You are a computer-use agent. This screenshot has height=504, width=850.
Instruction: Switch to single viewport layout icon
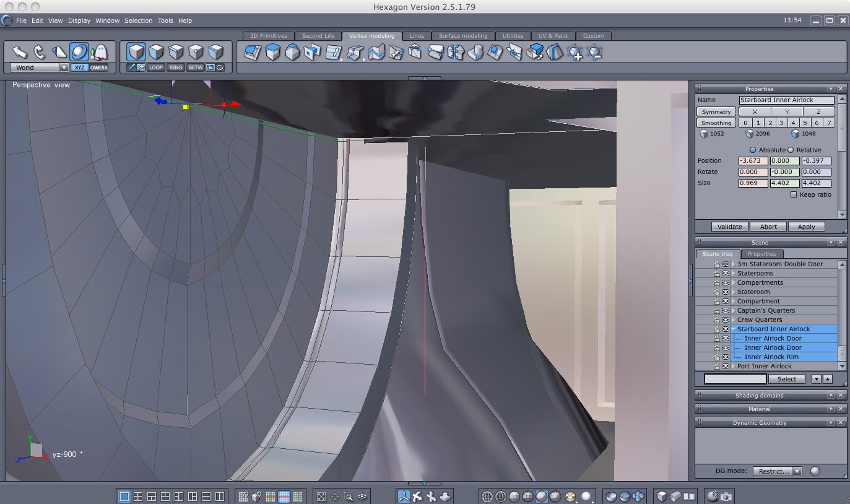tap(124, 496)
